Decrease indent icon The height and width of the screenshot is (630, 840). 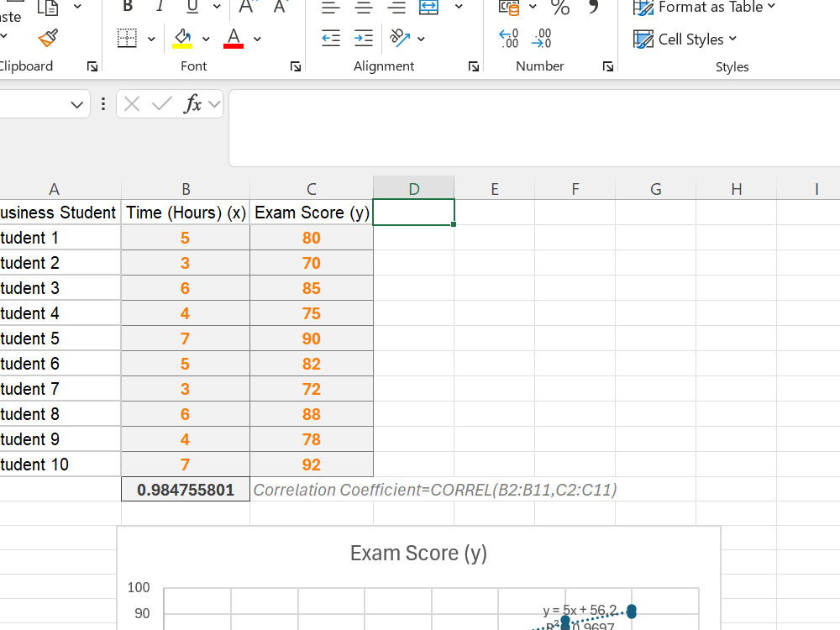tap(330, 39)
